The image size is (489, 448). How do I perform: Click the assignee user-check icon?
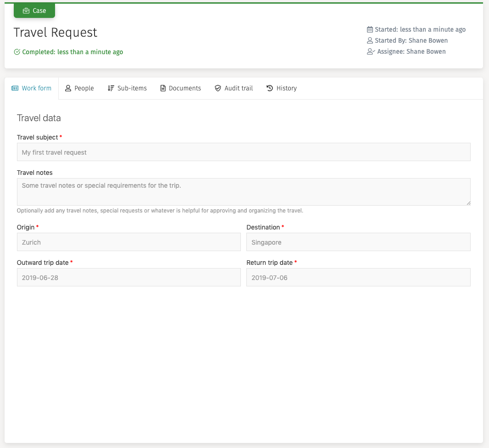click(371, 51)
